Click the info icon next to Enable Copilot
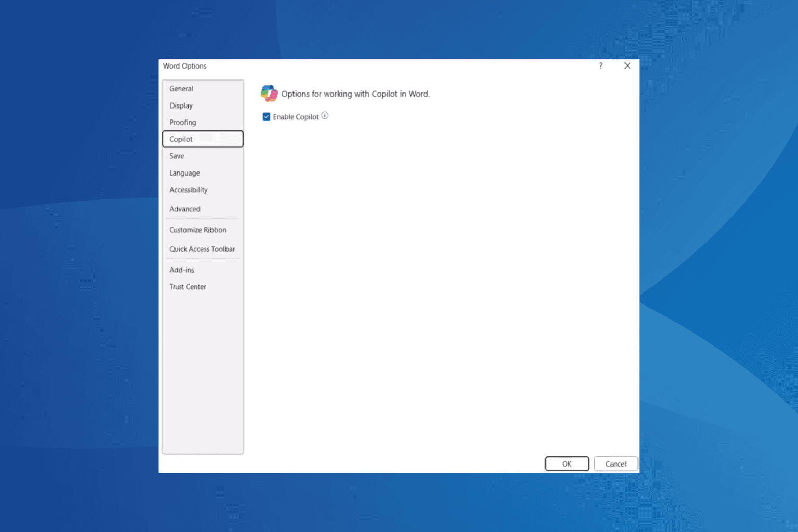 325,116
